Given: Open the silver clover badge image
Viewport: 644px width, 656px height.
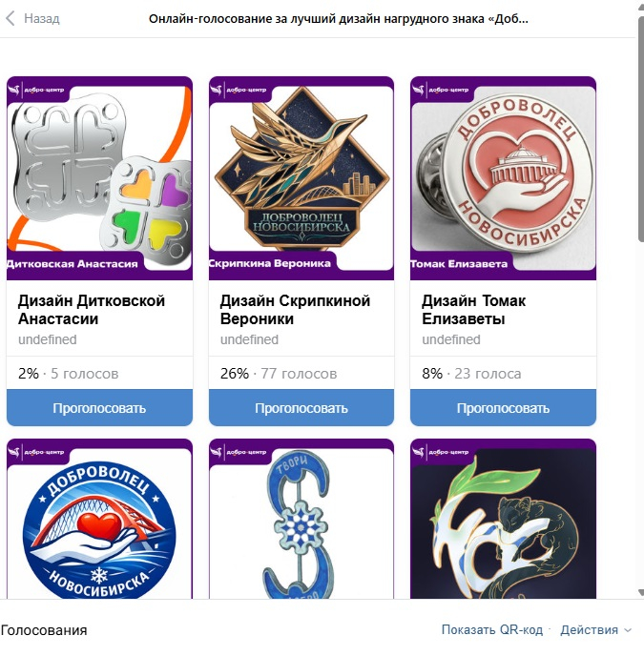Looking at the screenshot, I should 99,178.
